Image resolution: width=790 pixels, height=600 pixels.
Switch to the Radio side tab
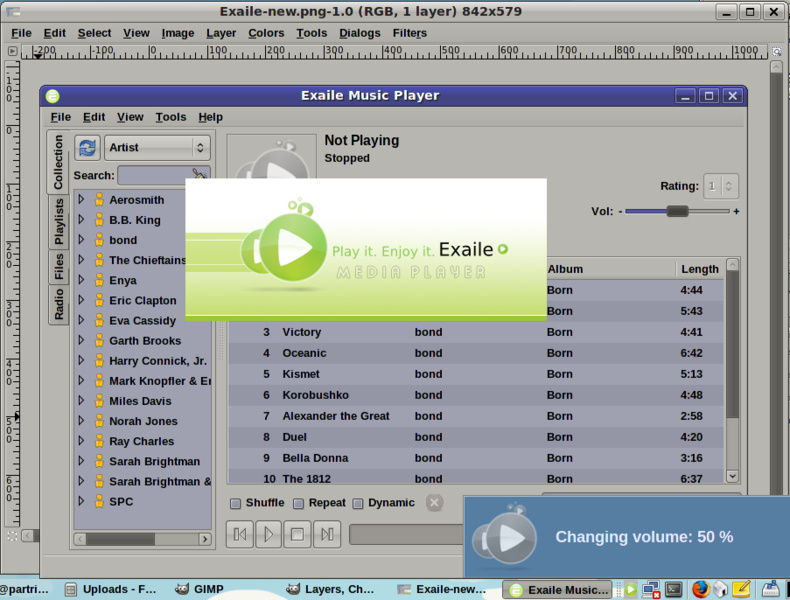tap(59, 304)
